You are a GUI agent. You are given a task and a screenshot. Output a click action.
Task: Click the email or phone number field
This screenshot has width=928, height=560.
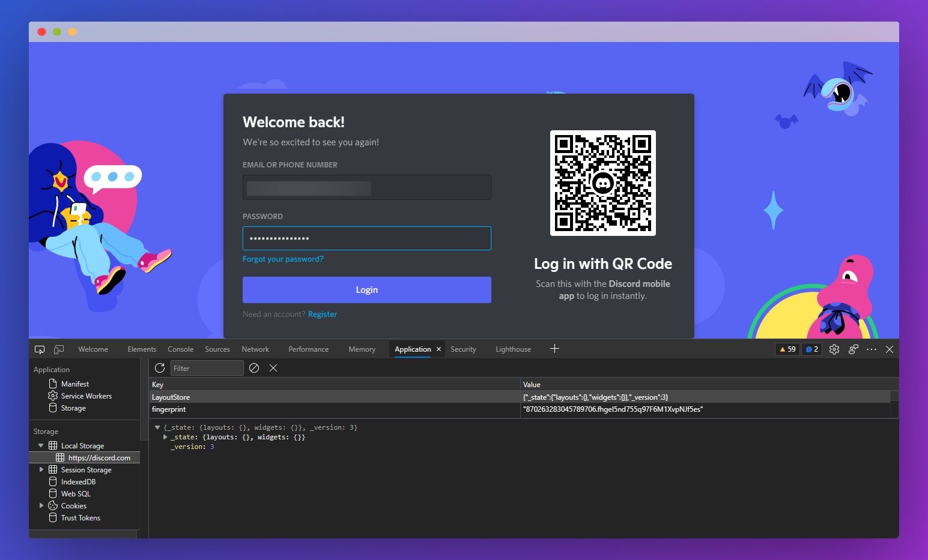click(367, 187)
